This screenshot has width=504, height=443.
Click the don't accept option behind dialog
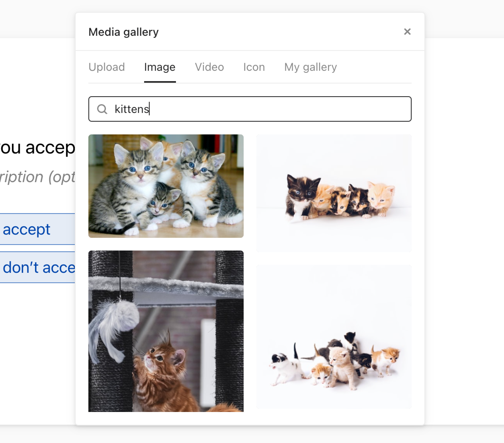click(x=37, y=267)
